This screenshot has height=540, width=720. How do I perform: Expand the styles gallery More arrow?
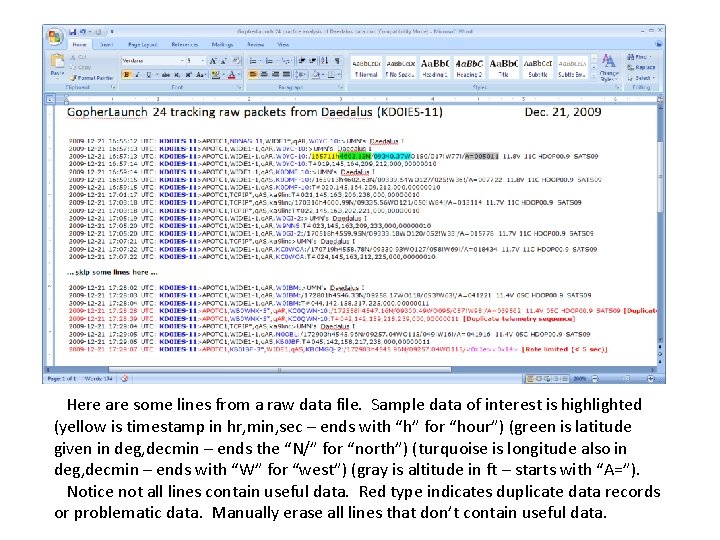click(594, 77)
